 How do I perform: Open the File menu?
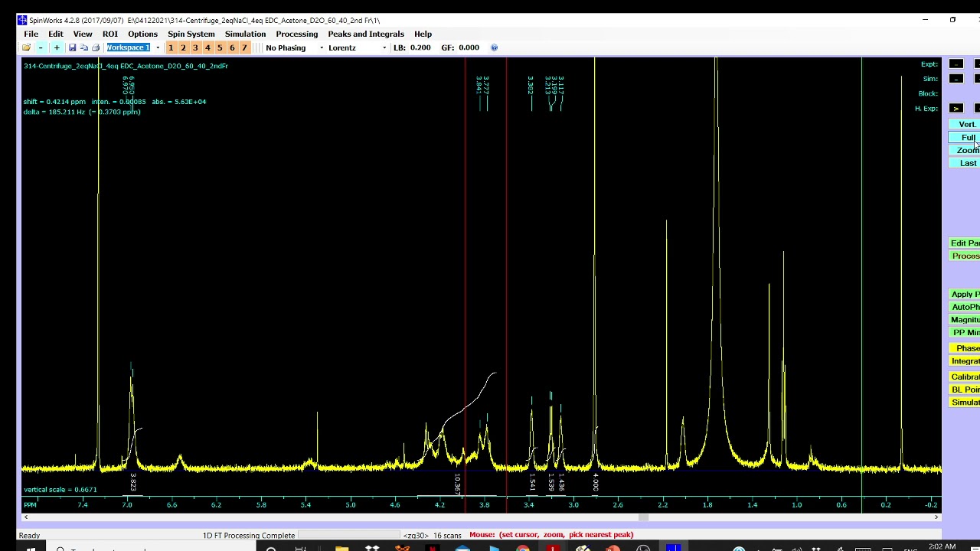31,34
